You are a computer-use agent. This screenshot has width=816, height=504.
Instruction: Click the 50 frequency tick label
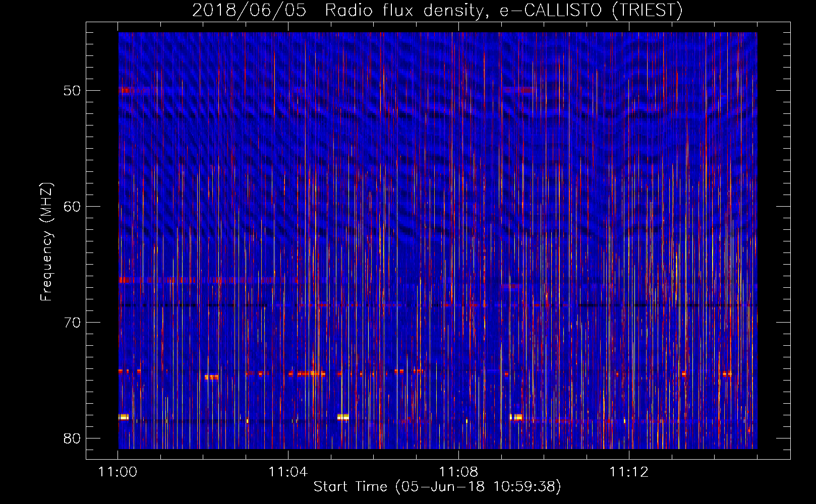pyautogui.click(x=72, y=91)
